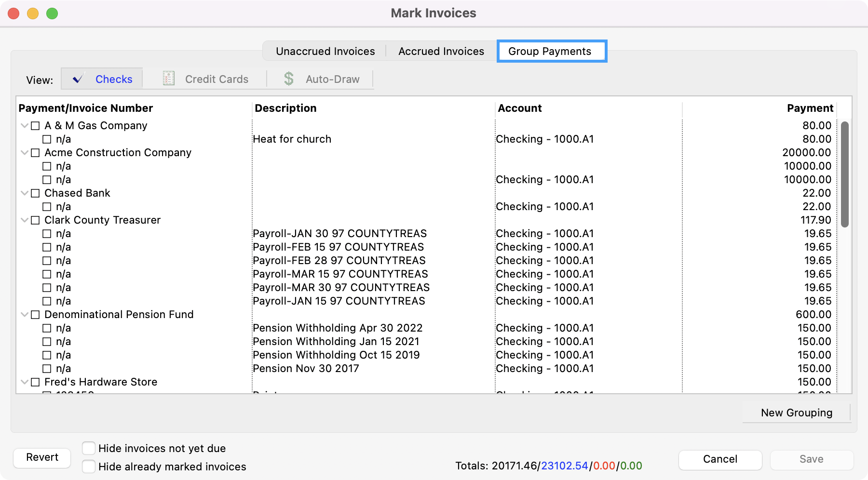
Task: Switch to the Unaccrued Invoices tab
Action: 325,52
